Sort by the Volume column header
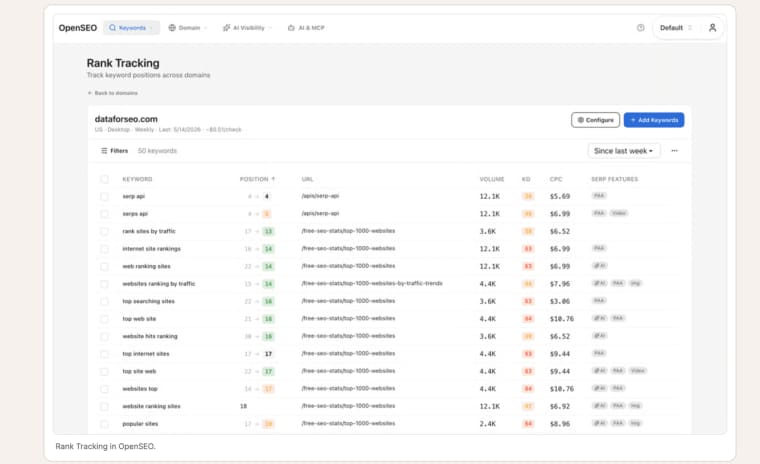760x464 pixels. click(491, 179)
